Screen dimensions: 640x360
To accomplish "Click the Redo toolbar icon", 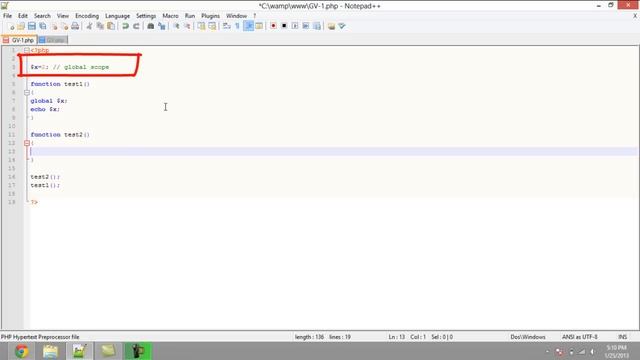I will tap(136, 26).
